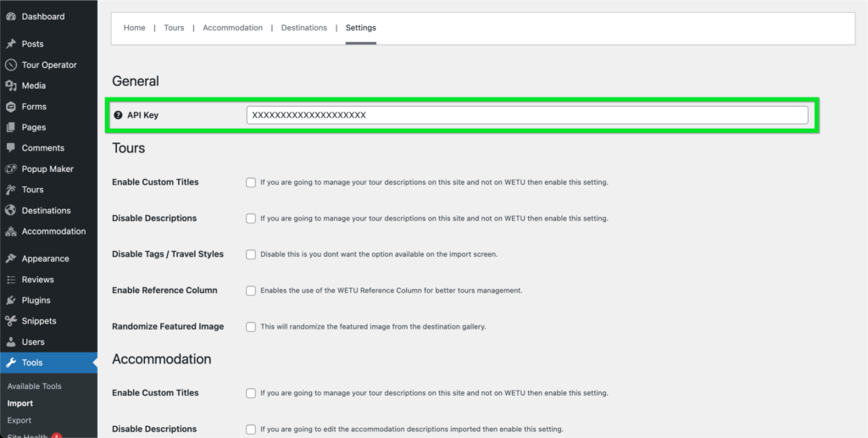868x438 pixels.
Task: Click the Posts pin icon
Action: 10,44
